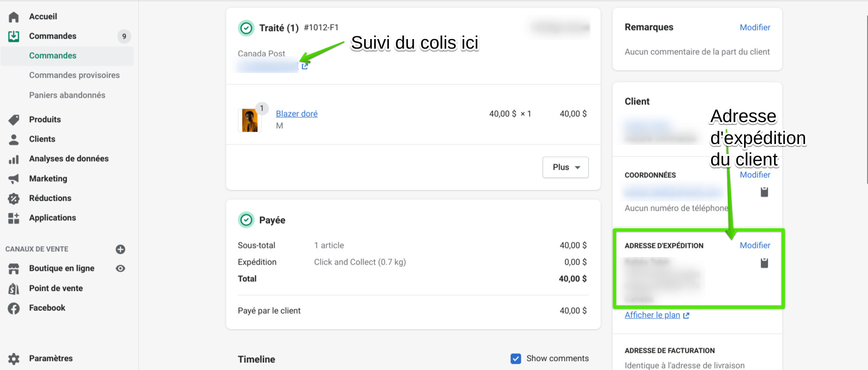Click the Blazer doré product thumbnail
Viewport: 868px width, 370px height.
click(x=250, y=120)
